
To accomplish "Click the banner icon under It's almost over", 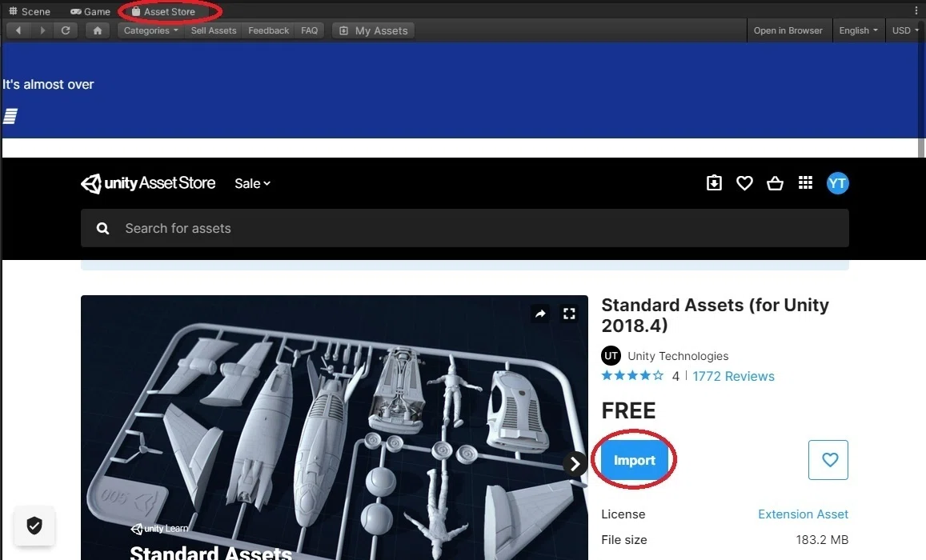I will 10,116.
